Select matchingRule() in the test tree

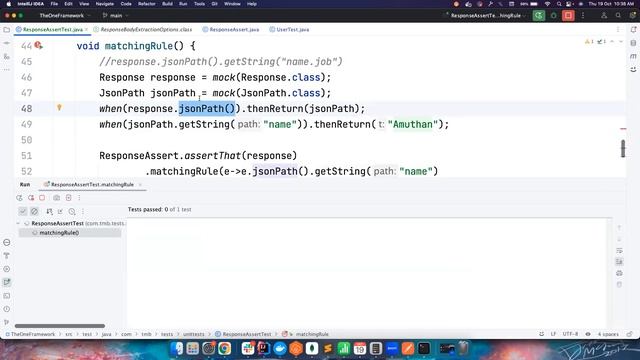[x=59, y=233]
